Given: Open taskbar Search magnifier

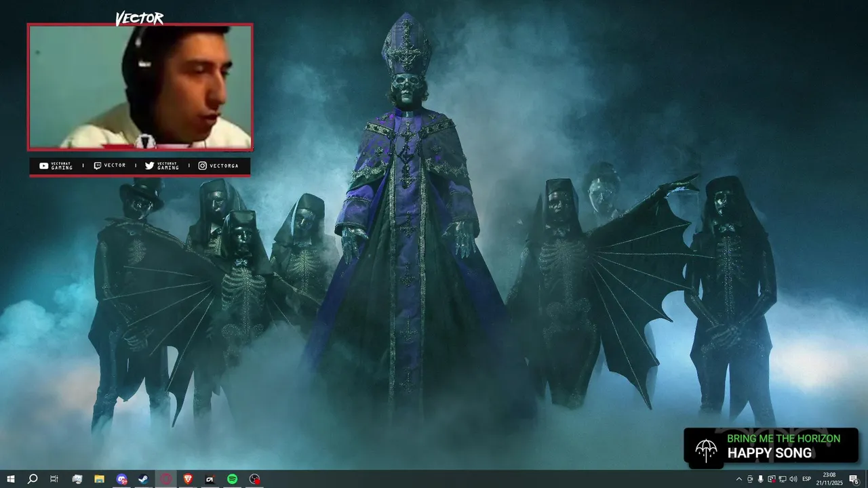Looking at the screenshot, I should point(32,479).
